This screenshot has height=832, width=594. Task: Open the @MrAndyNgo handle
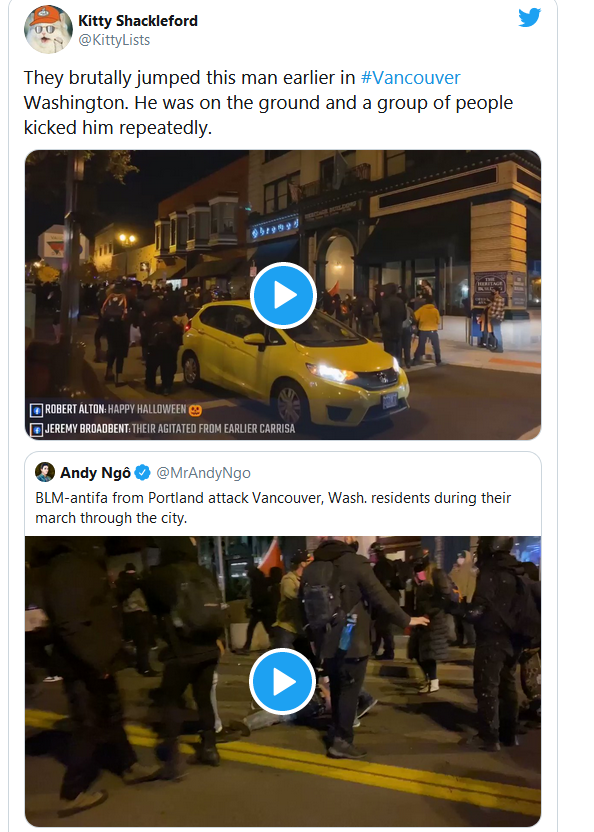pyautogui.click(x=203, y=473)
